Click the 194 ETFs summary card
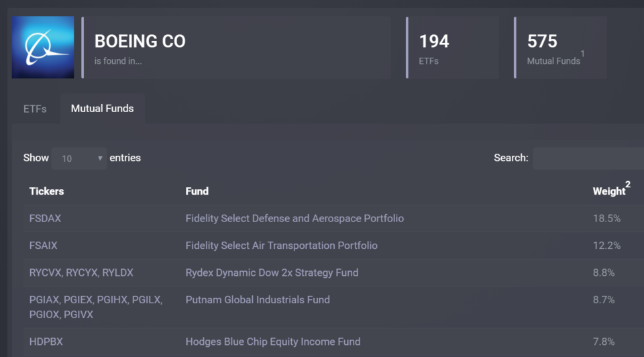The height and width of the screenshot is (357, 644). 453,48
